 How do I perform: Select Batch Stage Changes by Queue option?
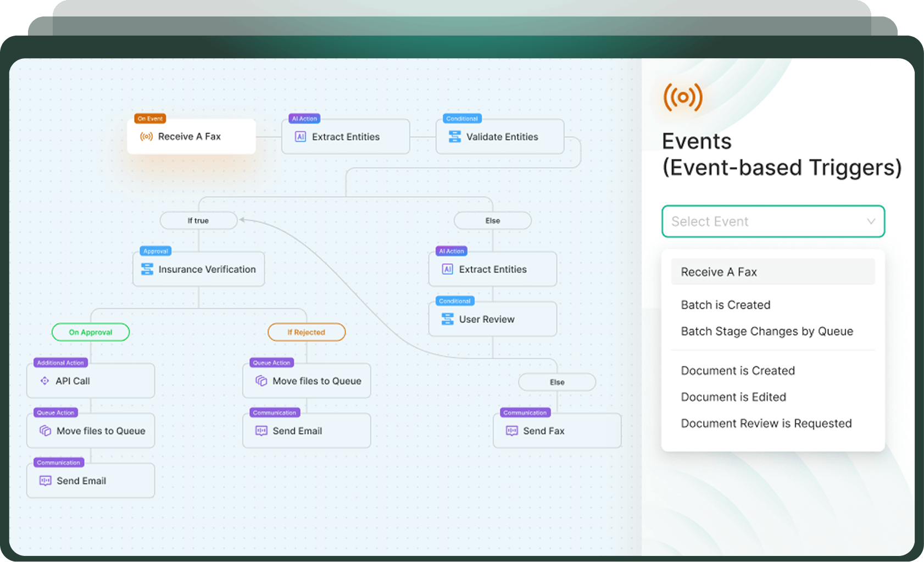tap(767, 331)
